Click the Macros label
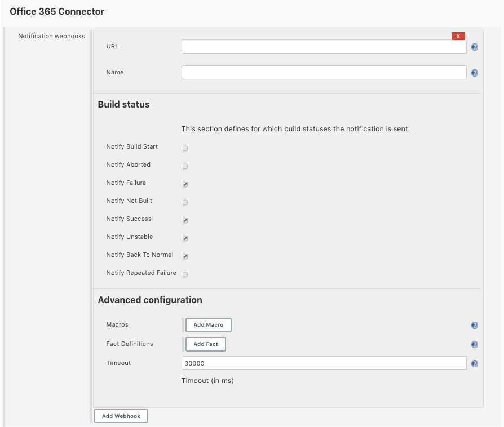Viewport: 504px width, 427px height. [x=117, y=324]
